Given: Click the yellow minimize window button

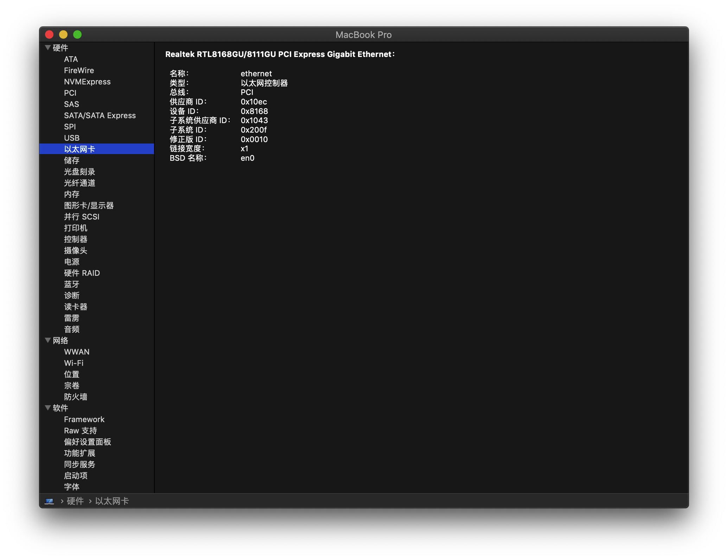Looking at the screenshot, I should pos(63,34).
